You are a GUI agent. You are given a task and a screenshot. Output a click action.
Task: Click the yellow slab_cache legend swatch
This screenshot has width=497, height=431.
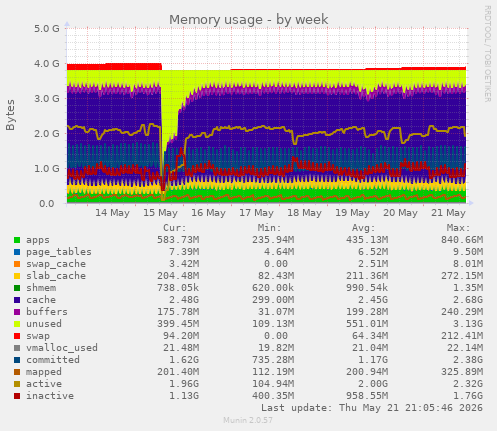(x=17, y=276)
